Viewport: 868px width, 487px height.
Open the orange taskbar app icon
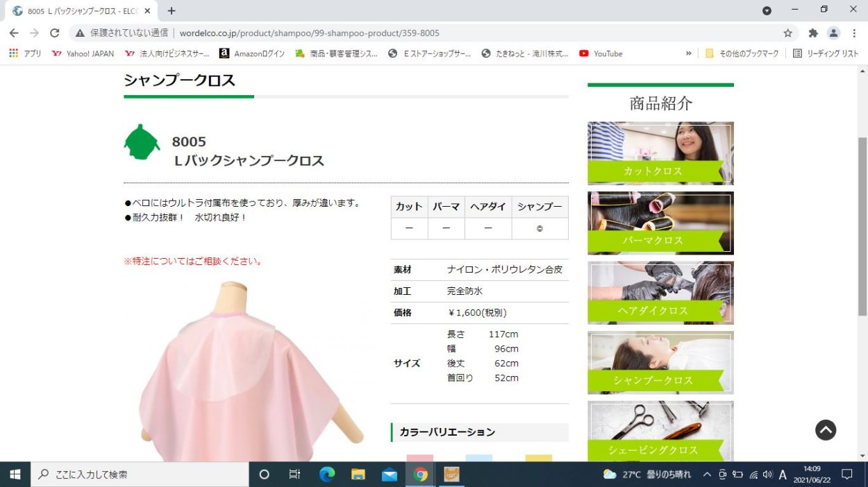pyautogui.click(x=451, y=475)
